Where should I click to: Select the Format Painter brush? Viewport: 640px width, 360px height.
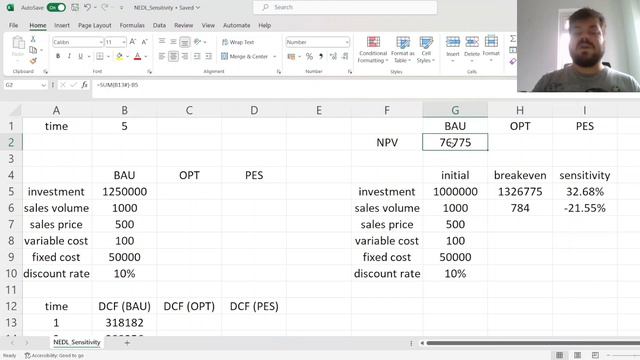(x=33, y=61)
